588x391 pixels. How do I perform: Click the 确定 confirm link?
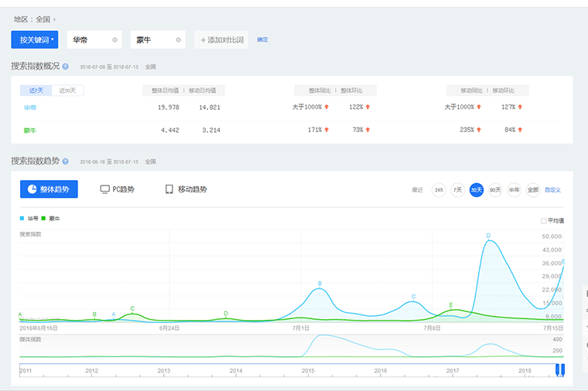pos(262,39)
